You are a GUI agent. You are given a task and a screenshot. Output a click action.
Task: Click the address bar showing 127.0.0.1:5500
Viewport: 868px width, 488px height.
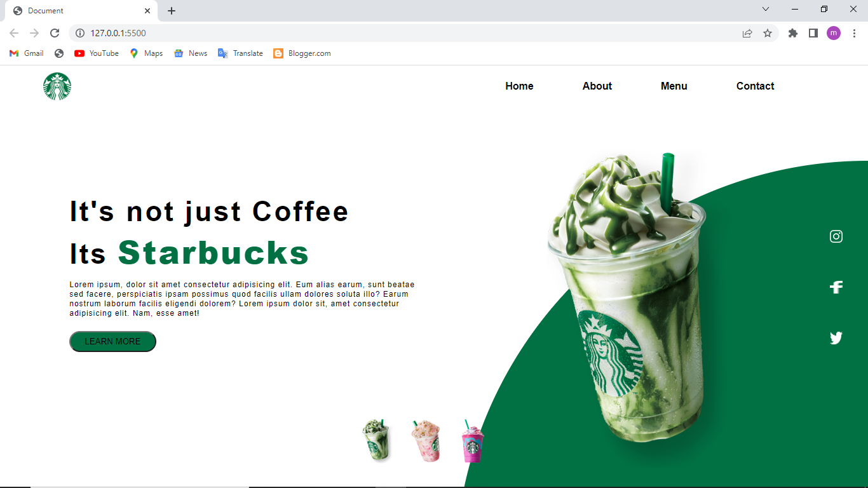(x=407, y=33)
